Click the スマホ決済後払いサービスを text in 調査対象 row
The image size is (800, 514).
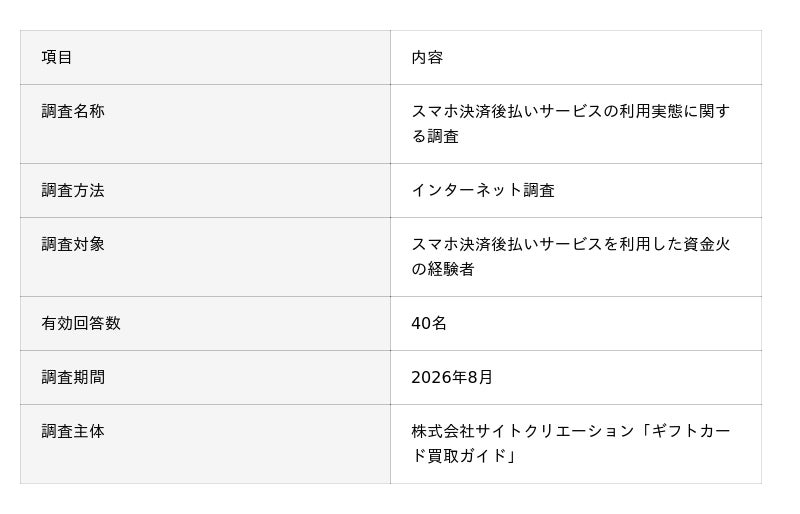point(515,244)
